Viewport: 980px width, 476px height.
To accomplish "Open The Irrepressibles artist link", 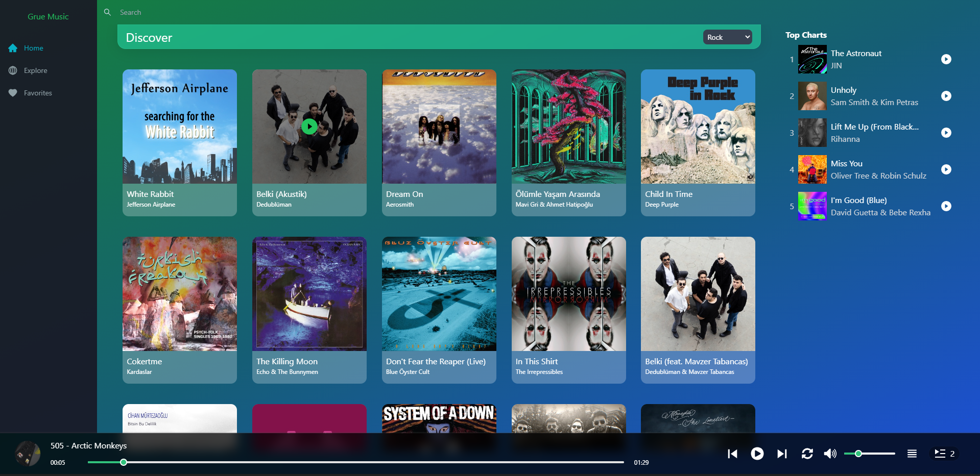I will click(x=539, y=372).
